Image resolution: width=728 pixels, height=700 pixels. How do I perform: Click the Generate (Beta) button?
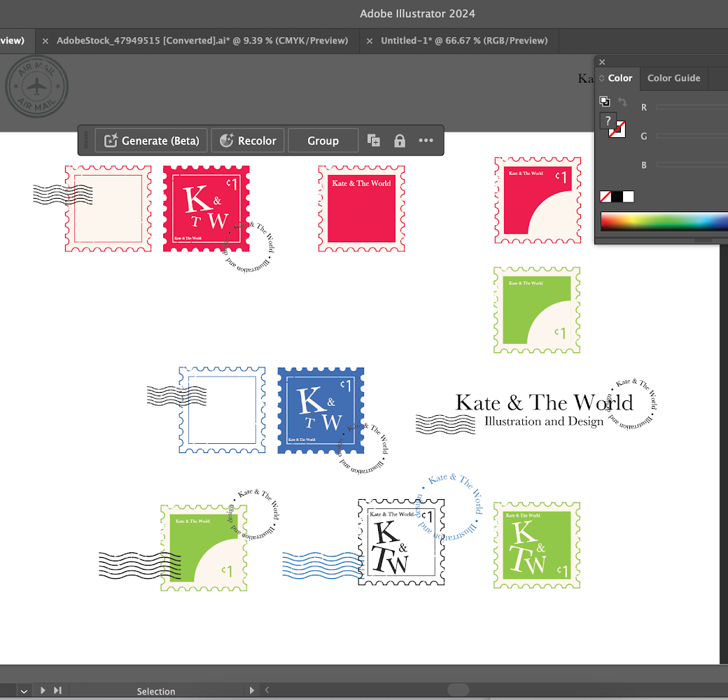point(151,141)
